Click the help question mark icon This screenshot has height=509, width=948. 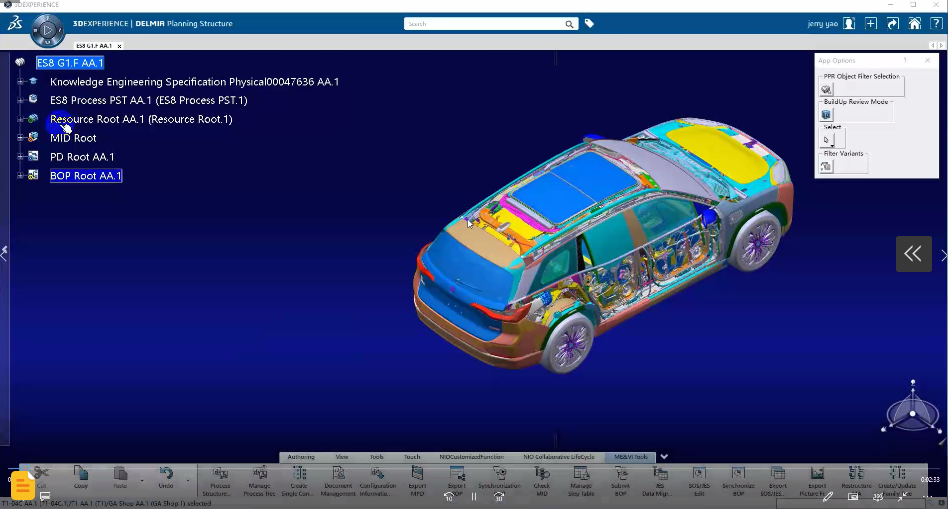pos(936,24)
